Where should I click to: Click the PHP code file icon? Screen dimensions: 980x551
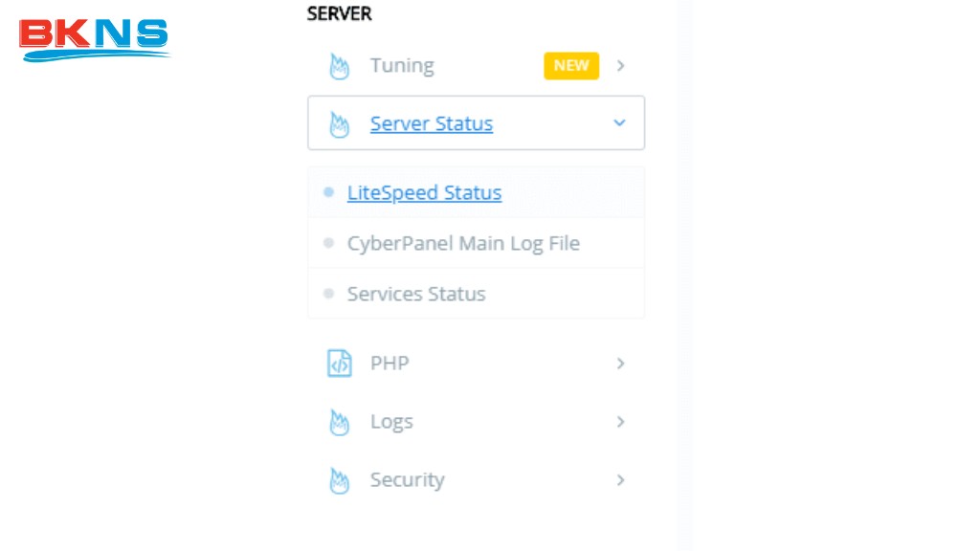[x=339, y=364]
